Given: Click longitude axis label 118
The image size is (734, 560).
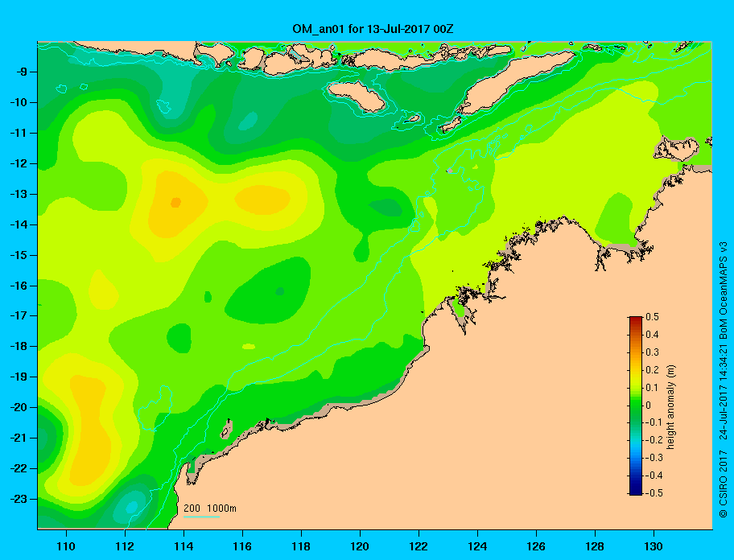Looking at the screenshot, I should click(x=301, y=546).
